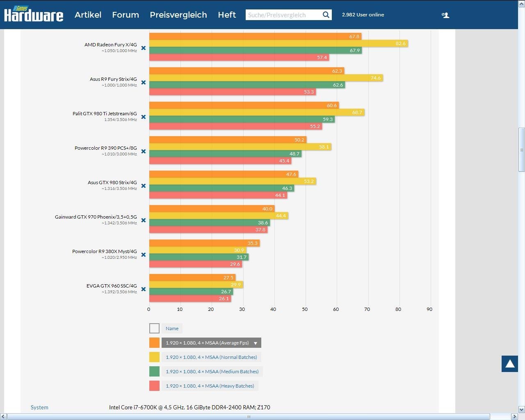Toggle the Normal Batches yellow legend box
Screen dimensions: 525x420
click(154, 357)
